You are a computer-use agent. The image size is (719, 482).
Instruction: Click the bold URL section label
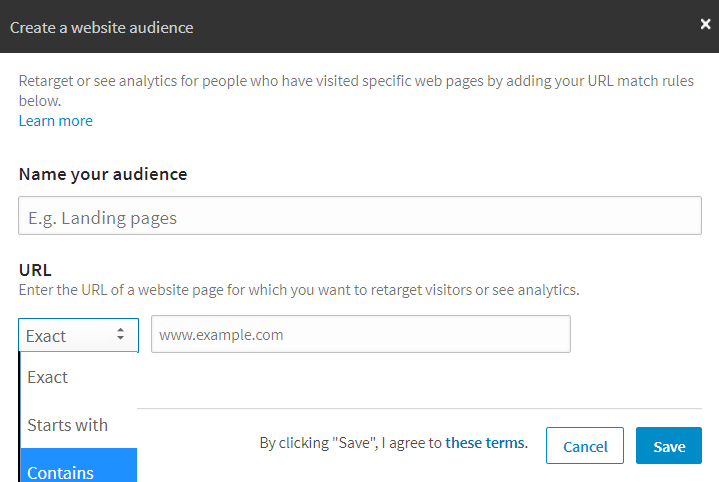point(35,270)
